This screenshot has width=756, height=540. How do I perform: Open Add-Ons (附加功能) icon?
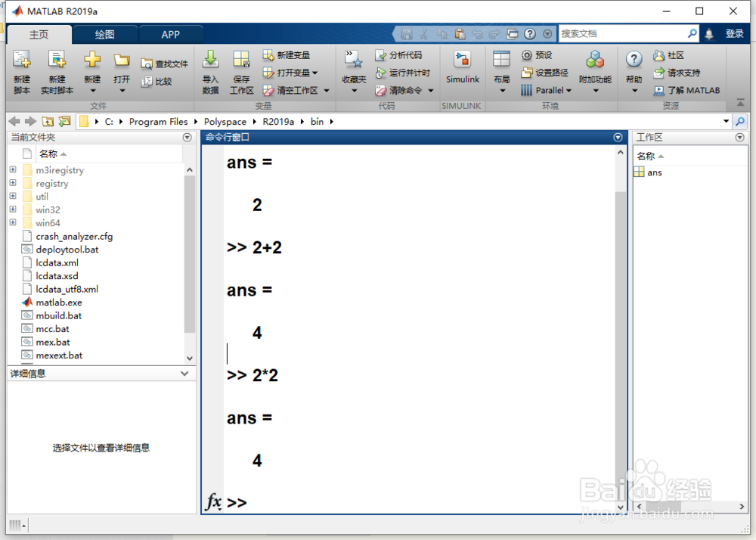click(x=595, y=60)
